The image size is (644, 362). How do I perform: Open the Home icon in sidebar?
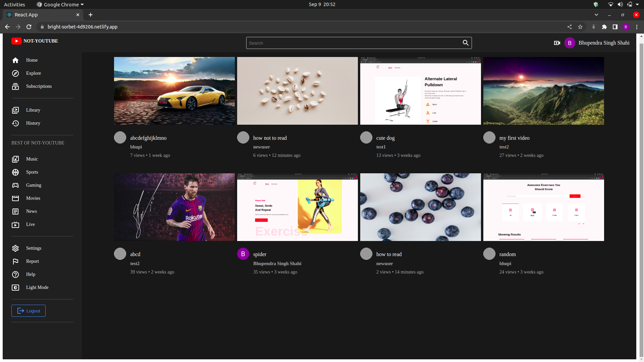(x=15, y=60)
